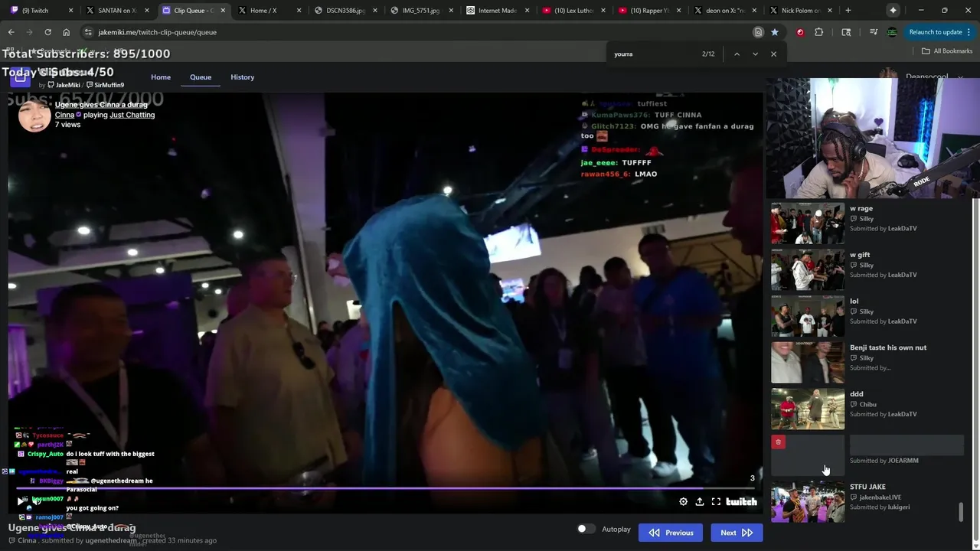The height and width of the screenshot is (551, 980).
Task: Switch to the 'Nick Polom on' browser tab
Action: pyautogui.click(x=800, y=11)
